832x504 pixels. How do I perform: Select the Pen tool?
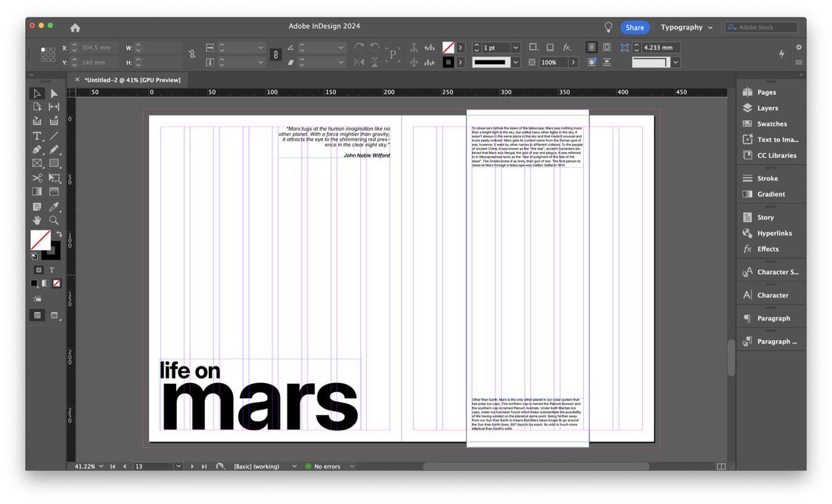point(36,150)
